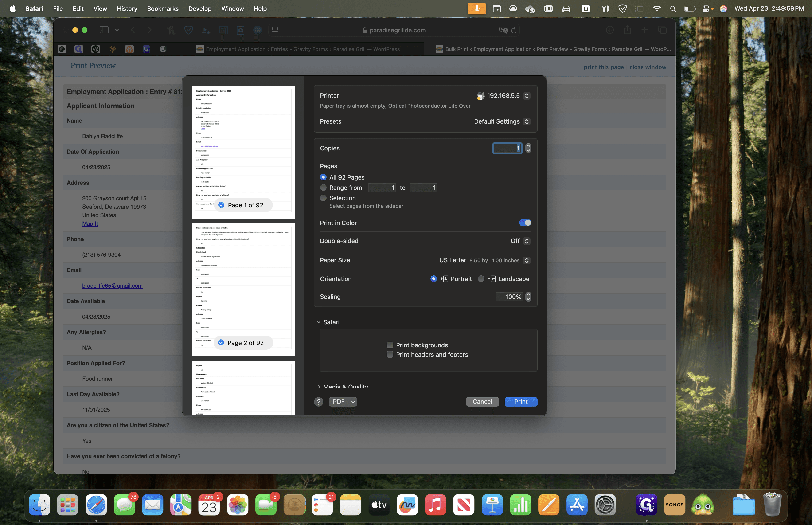Collapse the Safari section

pos(318,322)
